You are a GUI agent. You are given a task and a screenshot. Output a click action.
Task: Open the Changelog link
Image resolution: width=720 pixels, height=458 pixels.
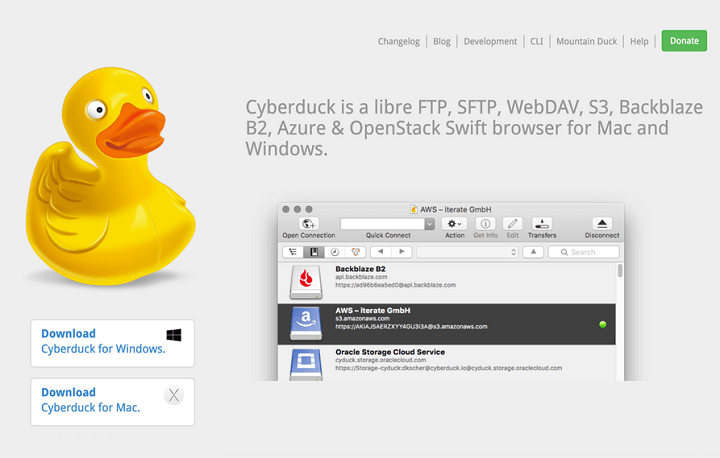coord(399,41)
